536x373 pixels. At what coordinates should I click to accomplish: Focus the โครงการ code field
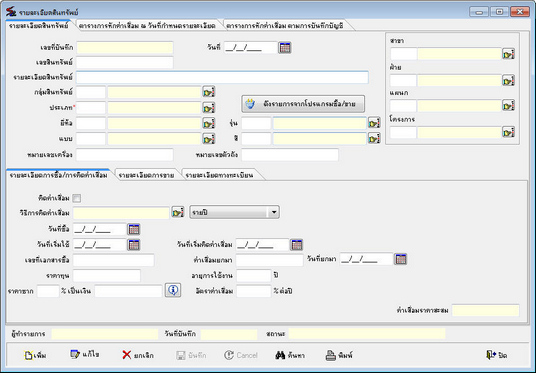(403, 132)
